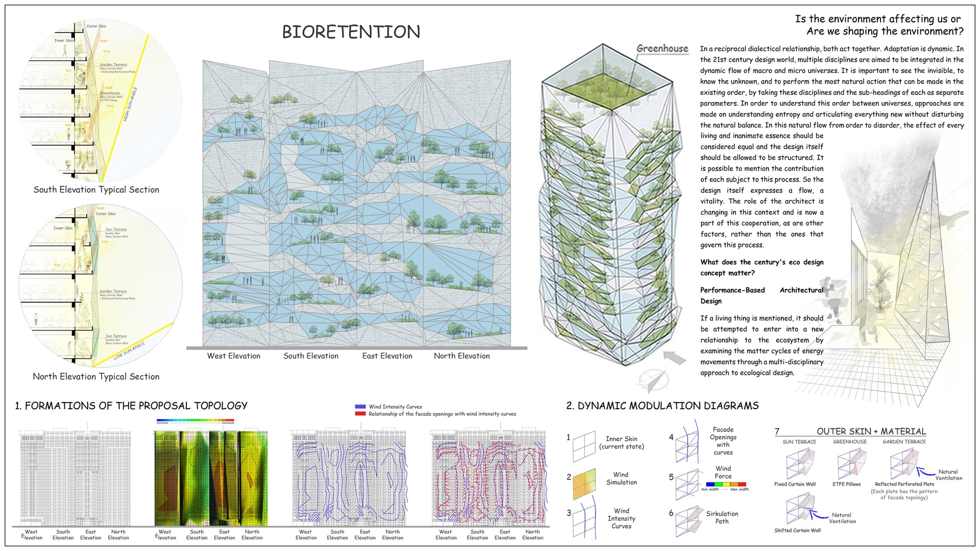Click 'Are we shaping the environment?' heading line

tap(885, 31)
